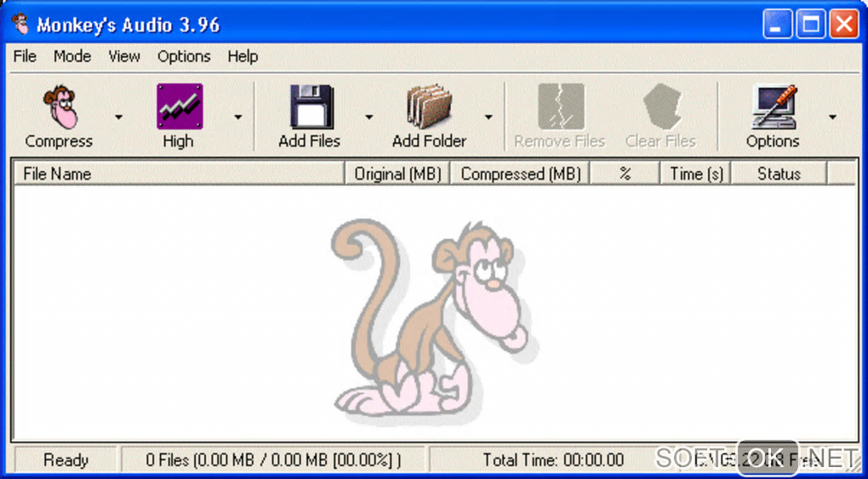Click the 0 Files status bar summary
This screenshot has height=479, width=868.
(273, 460)
